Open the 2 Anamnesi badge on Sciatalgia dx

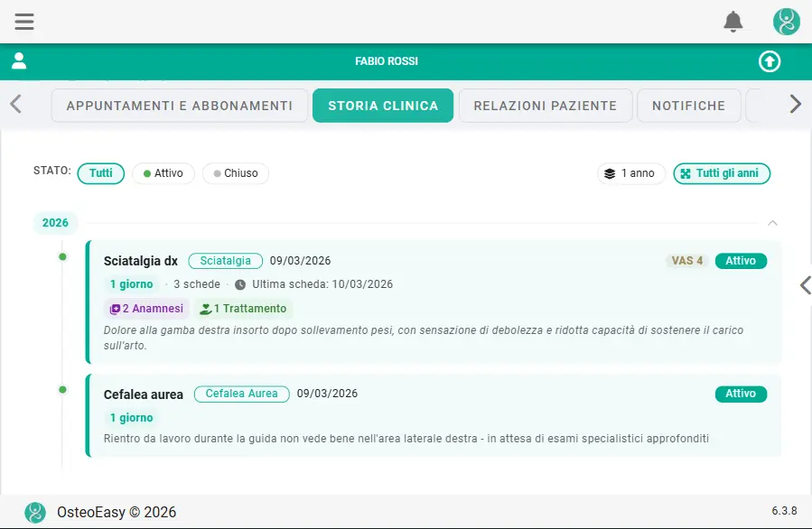pyautogui.click(x=145, y=308)
